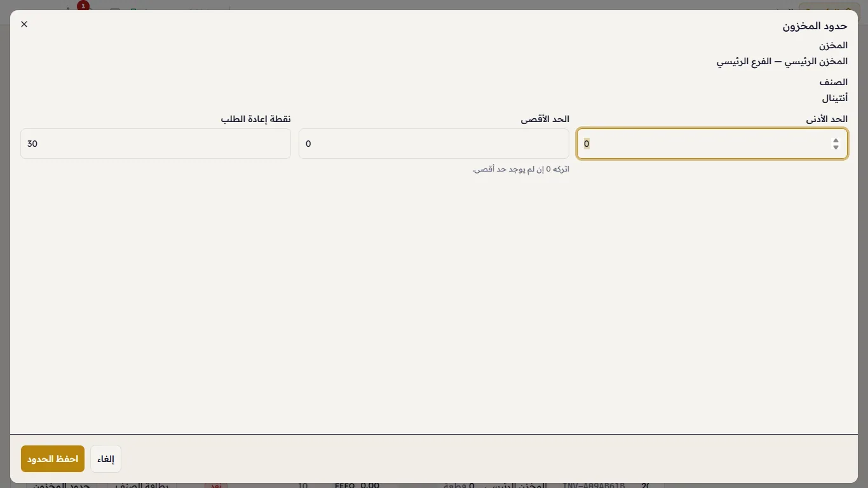868x488 pixels.
Task: Click the المخزن field label
Action: (x=834, y=46)
